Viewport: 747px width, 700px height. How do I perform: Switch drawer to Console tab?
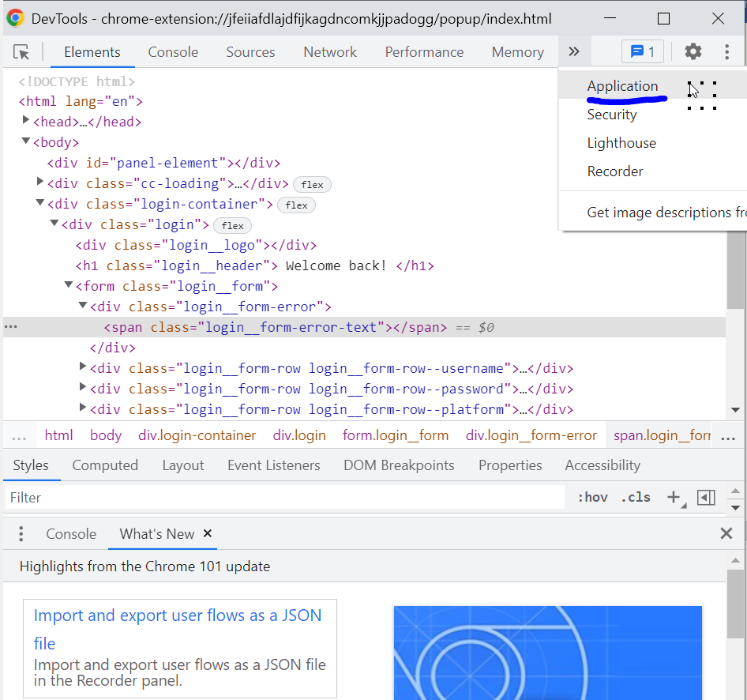pos(71,534)
